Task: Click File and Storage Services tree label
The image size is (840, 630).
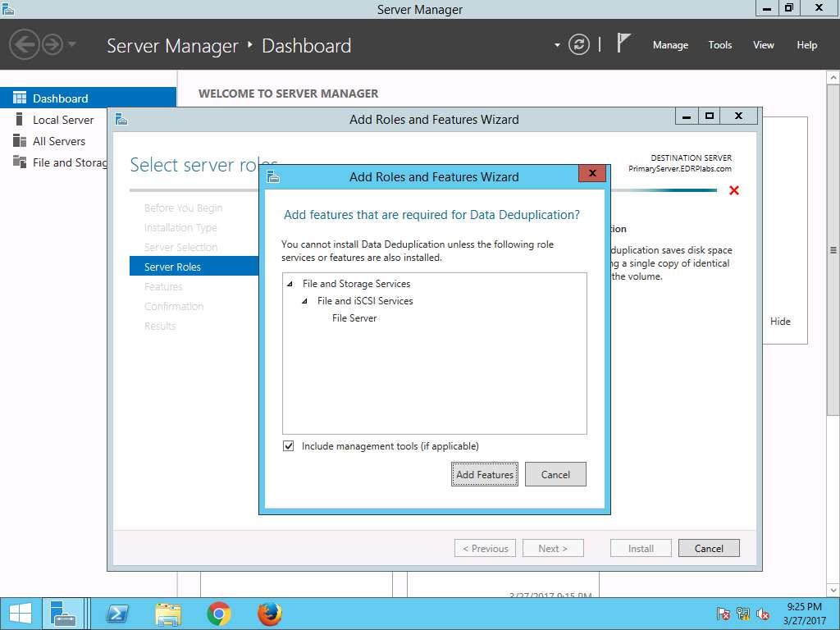Action: (356, 284)
